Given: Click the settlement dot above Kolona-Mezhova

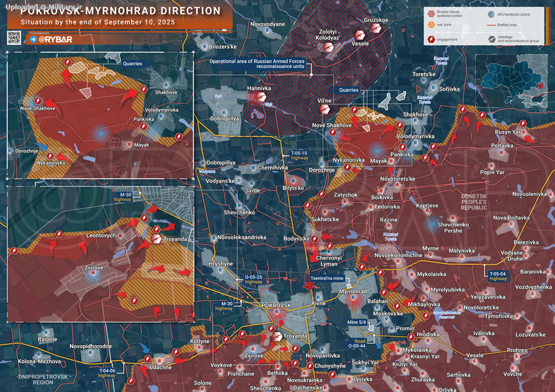Looking at the screenshot, I should click(39, 354).
